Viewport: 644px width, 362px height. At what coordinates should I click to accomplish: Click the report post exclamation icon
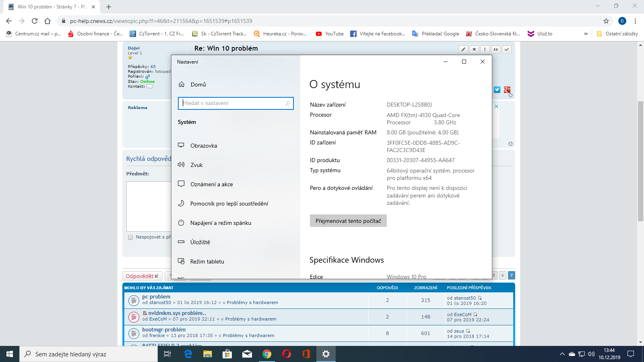485,49
